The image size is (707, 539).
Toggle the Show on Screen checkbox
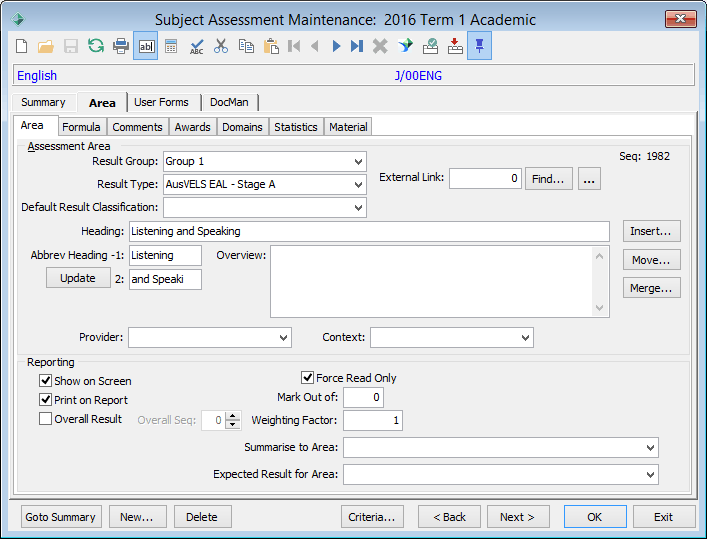[x=45, y=381]
